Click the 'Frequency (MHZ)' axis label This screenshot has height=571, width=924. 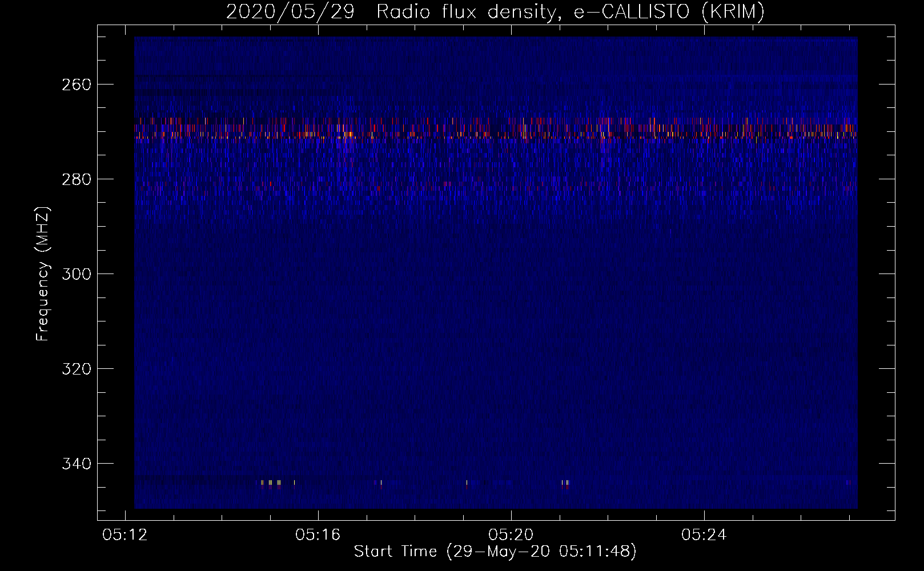pos(43,274)
